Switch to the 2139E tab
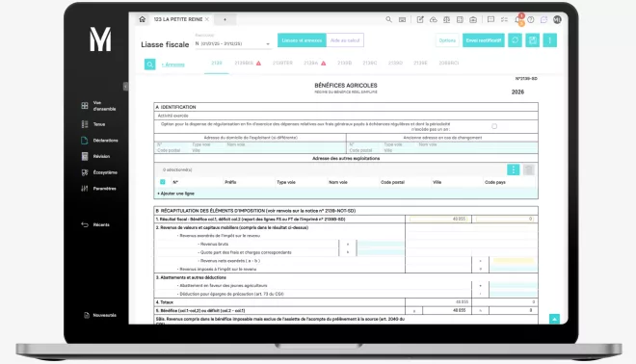 [420, 64]
